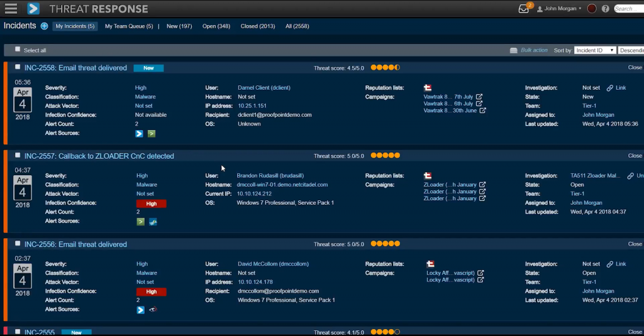Viewport: 644px width, 336px height.
Task: Close incident INC-2556
Action: [x=635, y=244]
